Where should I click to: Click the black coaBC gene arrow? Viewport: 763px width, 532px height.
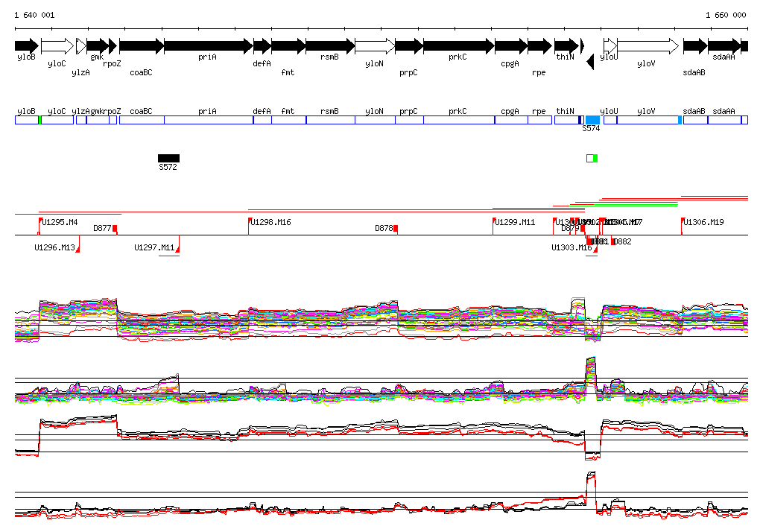[142, 46]
